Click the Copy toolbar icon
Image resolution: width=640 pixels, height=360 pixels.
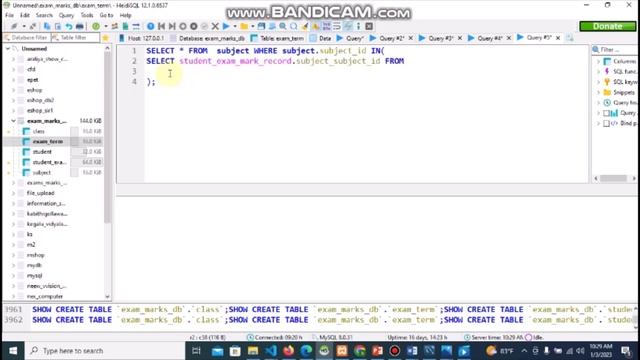tap(47, 26)
